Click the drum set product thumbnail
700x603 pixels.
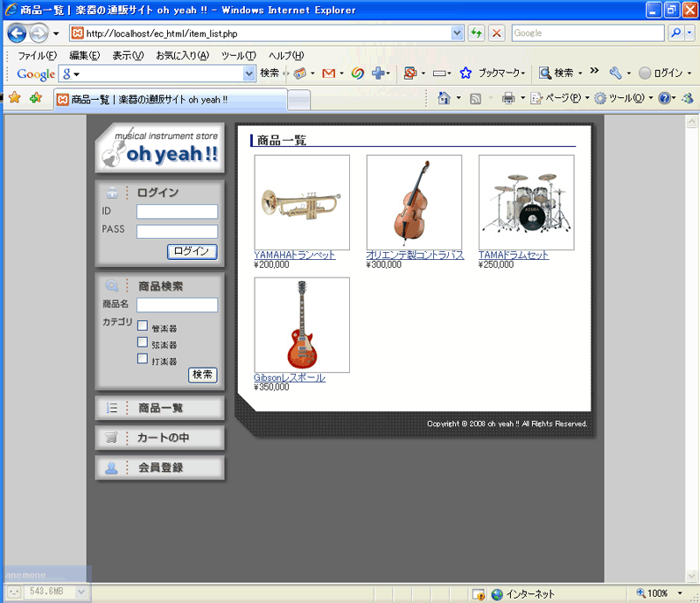tap(527, 202)
